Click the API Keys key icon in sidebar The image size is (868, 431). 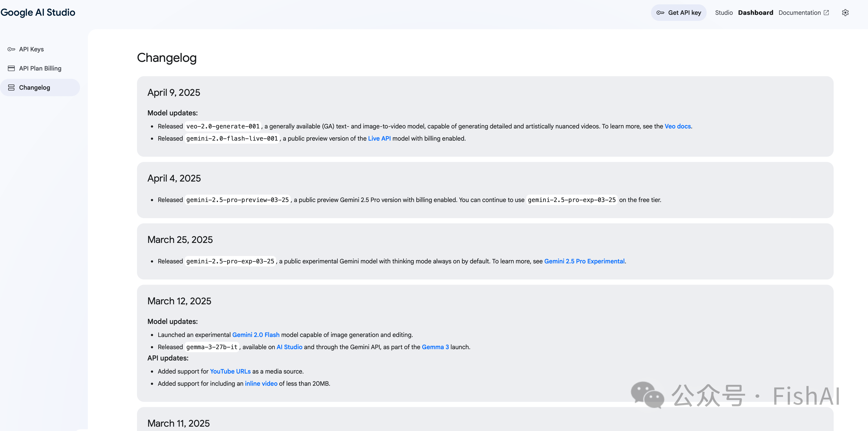tap(12, 49)
